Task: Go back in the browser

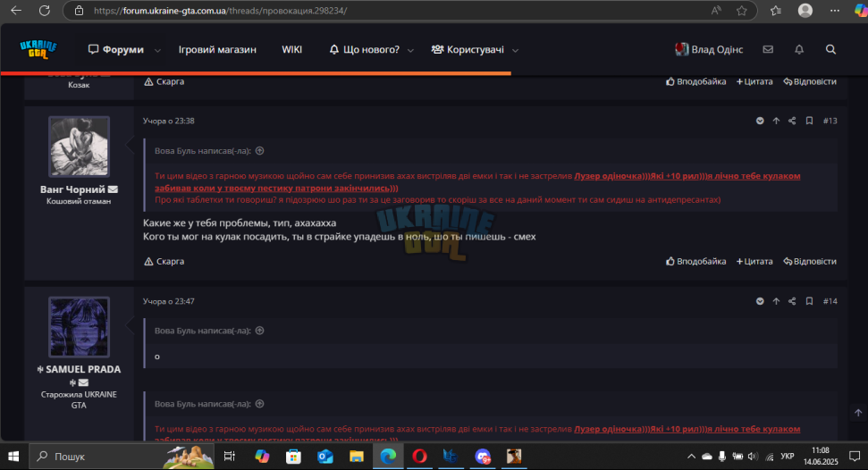Action: 15,11
